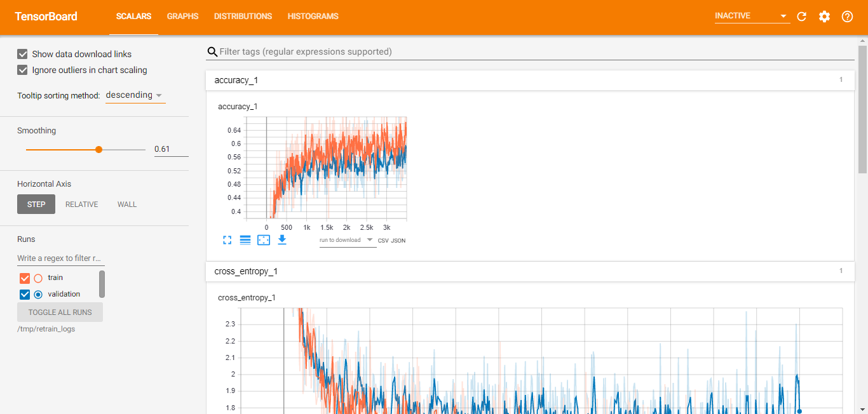Uncheck the train run checkbox
Image resolution: width=868 pixels, height=414 pixels.
tap(25, 278)
